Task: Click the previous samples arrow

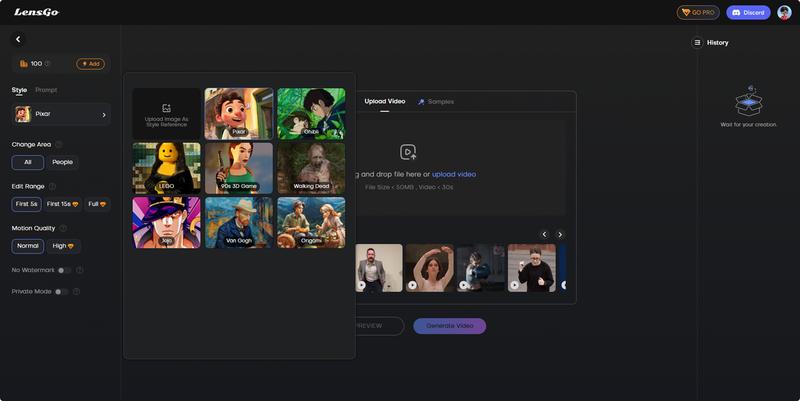Action: (x=544, y=234)
